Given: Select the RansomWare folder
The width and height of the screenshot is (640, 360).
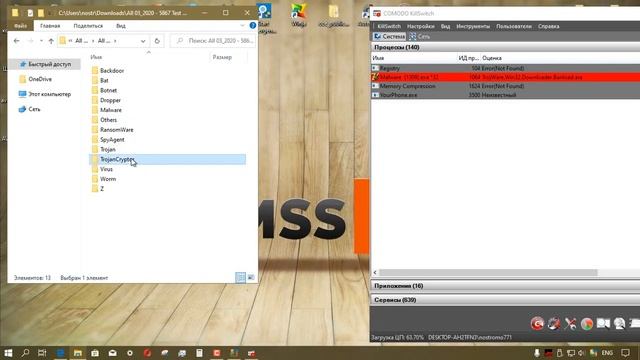Looking at the screenshot, I should 112,130.
